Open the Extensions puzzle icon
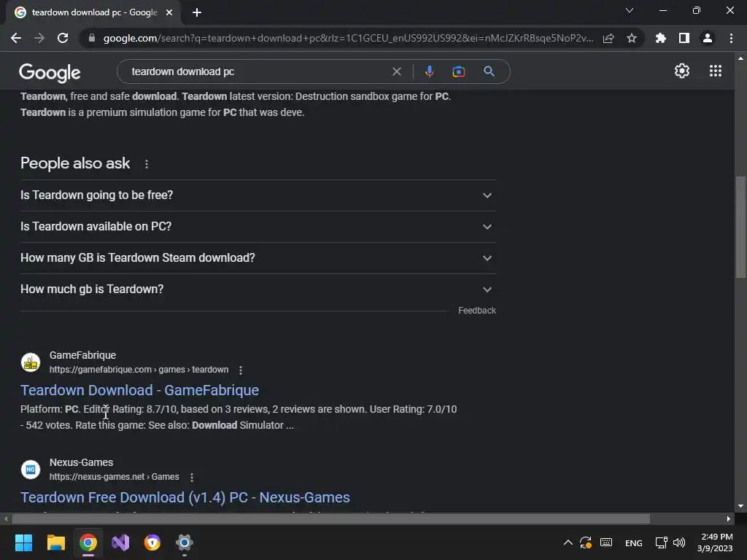Viewport: 747px width, 560px height. 661,38
